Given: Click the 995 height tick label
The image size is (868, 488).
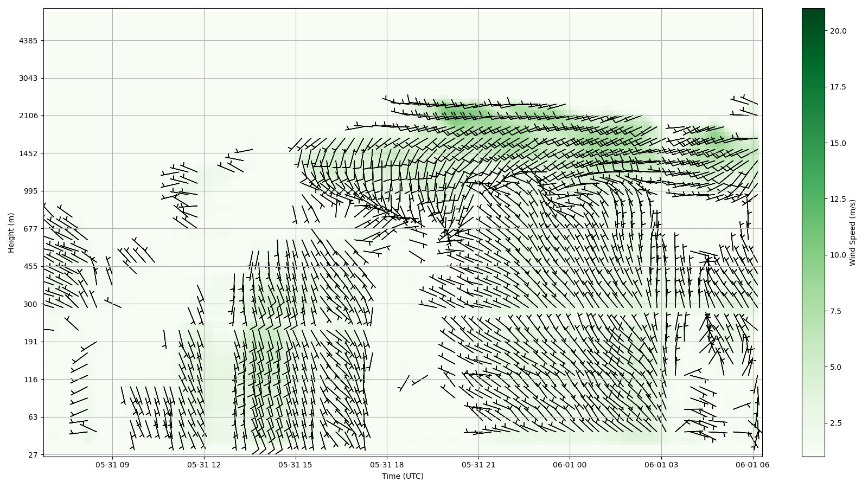Looking at the screenshot, I should point(30,191).
